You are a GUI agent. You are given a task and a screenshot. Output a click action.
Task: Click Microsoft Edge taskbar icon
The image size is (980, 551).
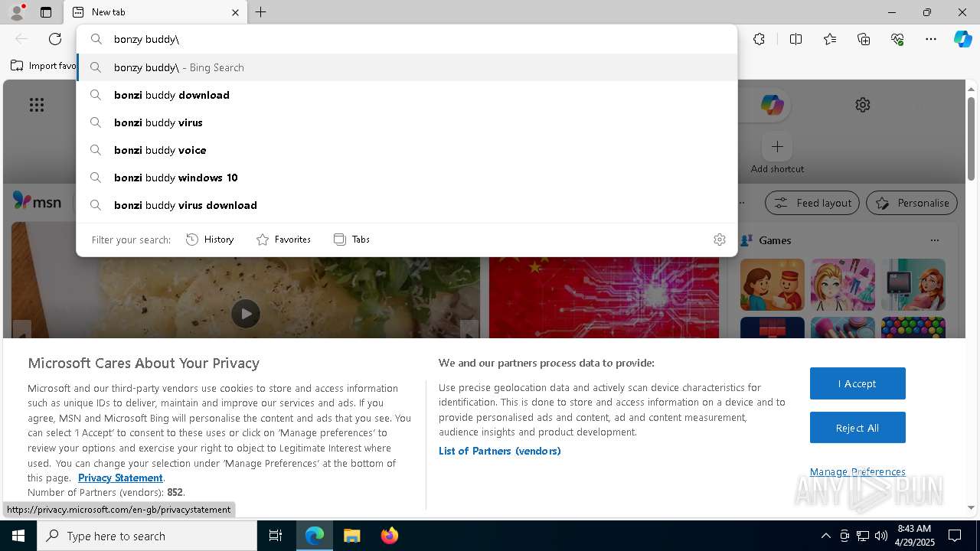click(x=315, y=536)
